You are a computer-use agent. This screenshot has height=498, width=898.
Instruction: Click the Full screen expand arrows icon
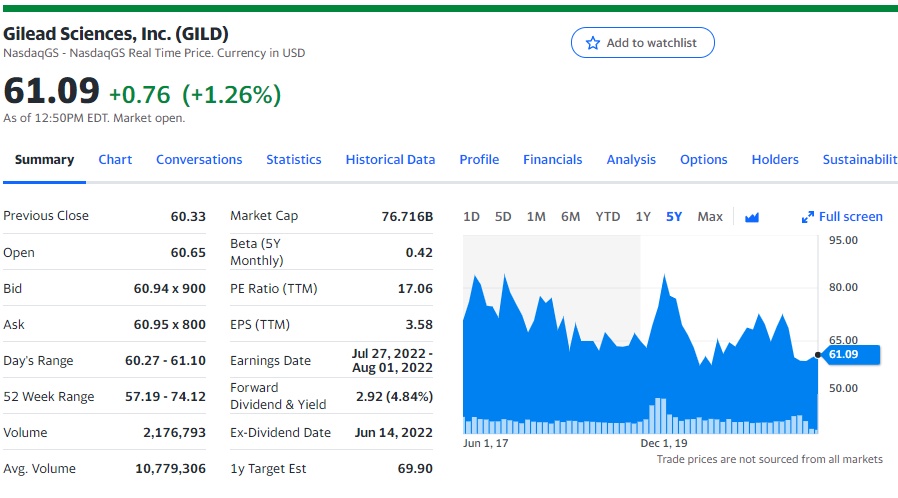click(x=808, y=217)
